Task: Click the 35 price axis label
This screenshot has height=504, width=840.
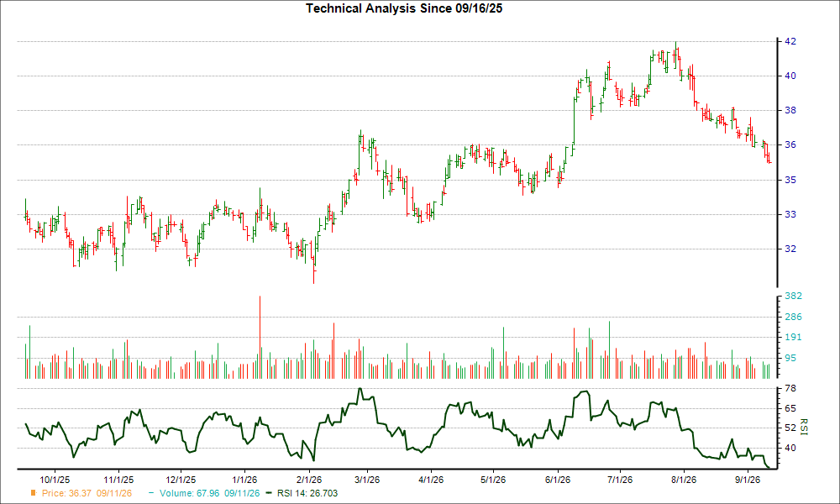Action: click(x=790, y=180)
